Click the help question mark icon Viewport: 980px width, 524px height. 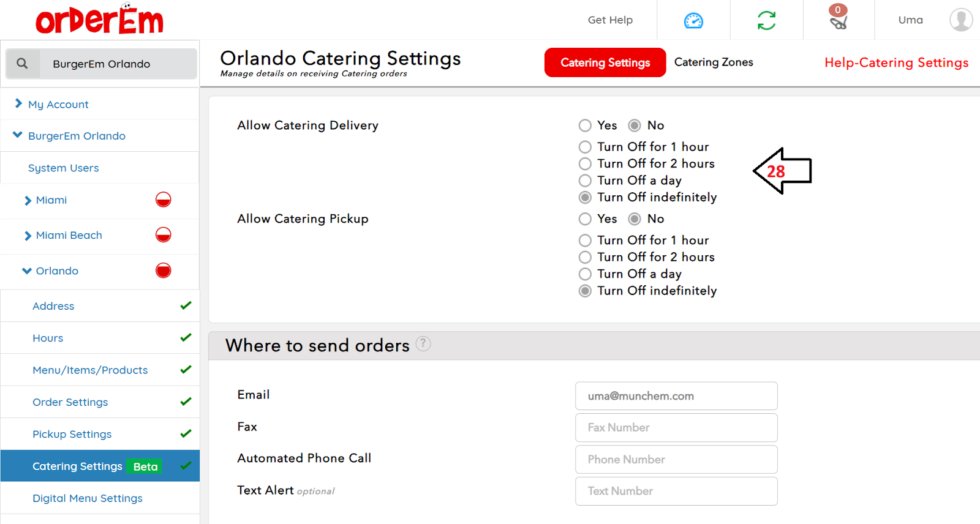click(423, 344)
